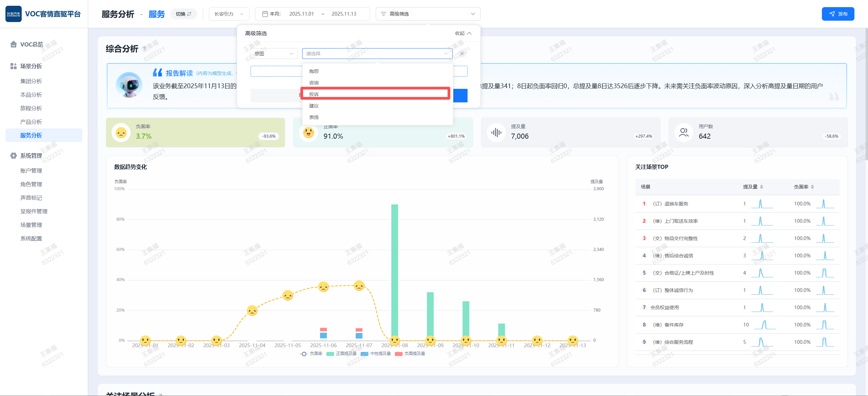Image resolution: width=868 pixels, height=396 pixels.
Task: Remove filter row with X icon
Action: coord(462,54)
